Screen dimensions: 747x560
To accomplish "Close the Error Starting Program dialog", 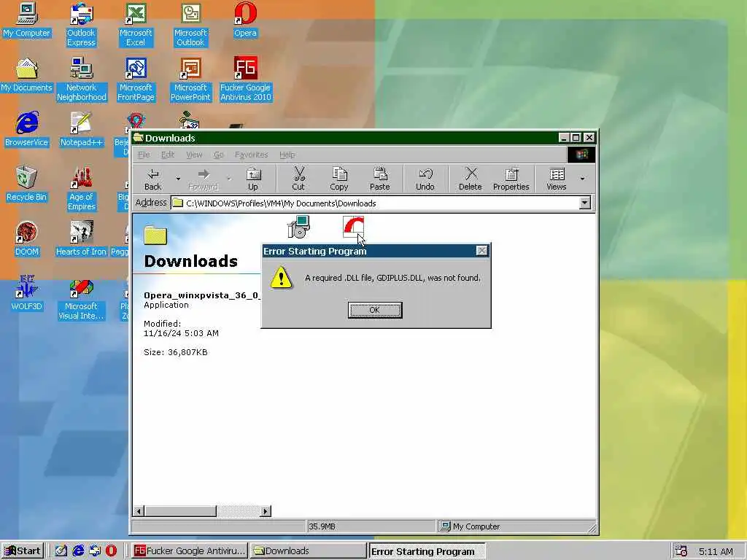I will pyautogui.click(x=481, y=251).
